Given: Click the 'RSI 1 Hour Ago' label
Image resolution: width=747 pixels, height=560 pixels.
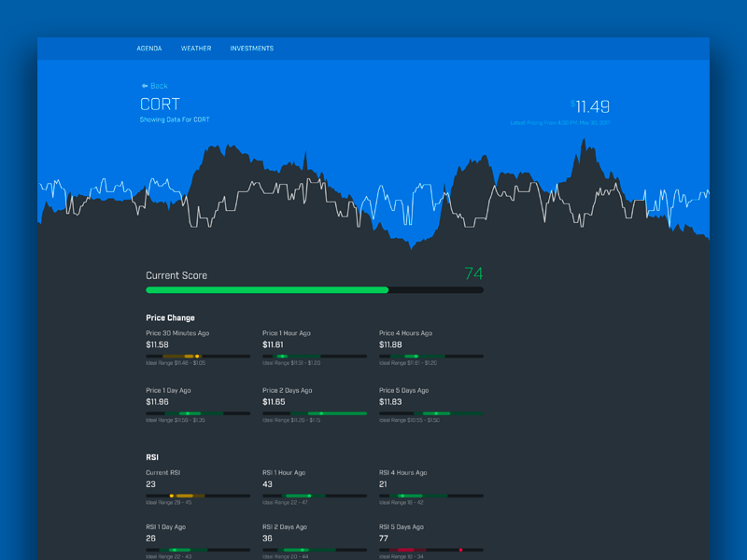Looking at the screenshot, I should (x=284, y=473).
